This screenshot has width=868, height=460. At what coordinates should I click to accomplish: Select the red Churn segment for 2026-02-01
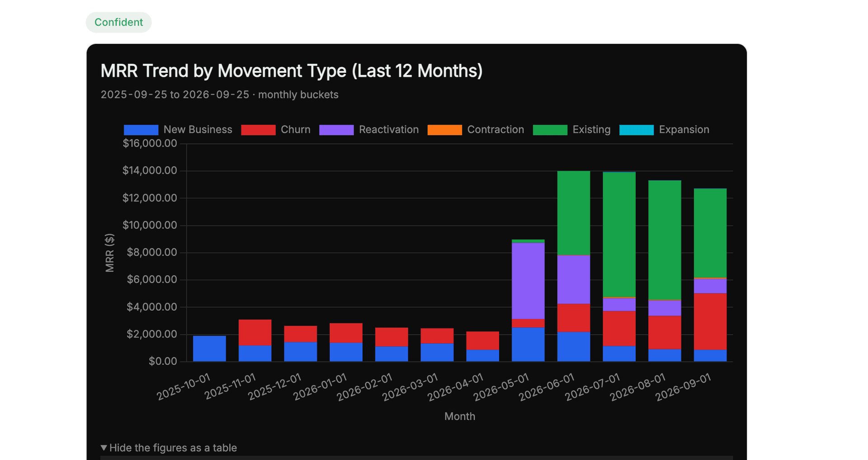tap(392, 337)
